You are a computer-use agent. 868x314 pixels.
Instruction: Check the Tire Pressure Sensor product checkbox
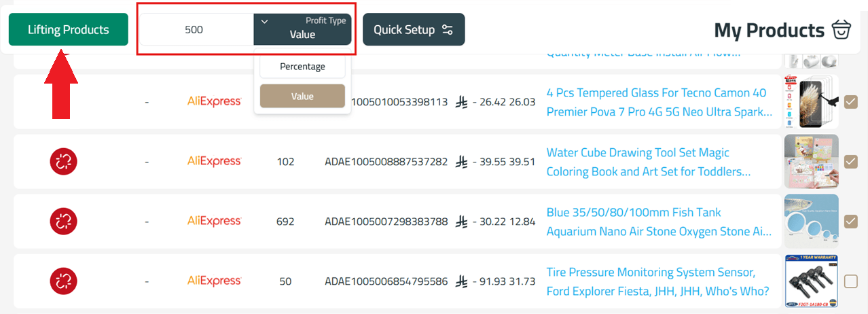pos(850,281)
